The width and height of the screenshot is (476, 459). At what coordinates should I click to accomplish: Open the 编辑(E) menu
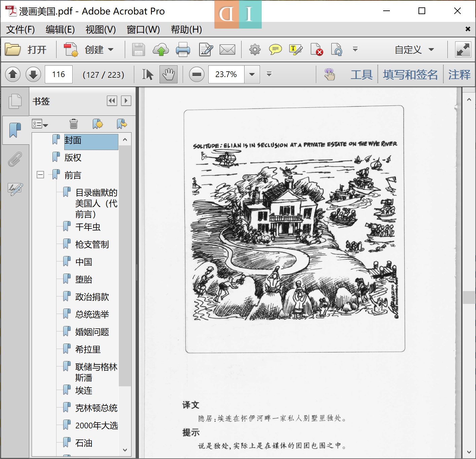[60, 30]
